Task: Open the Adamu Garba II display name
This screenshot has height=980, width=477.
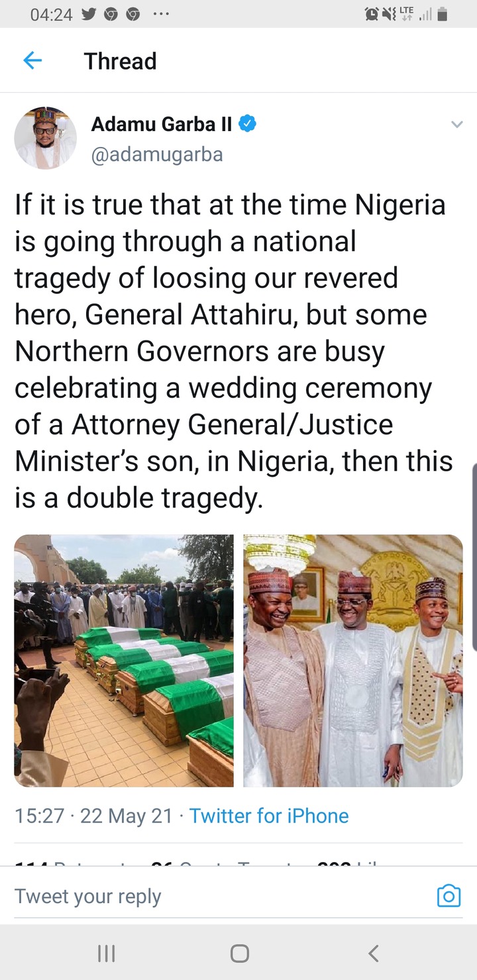Action: point(162,123)
